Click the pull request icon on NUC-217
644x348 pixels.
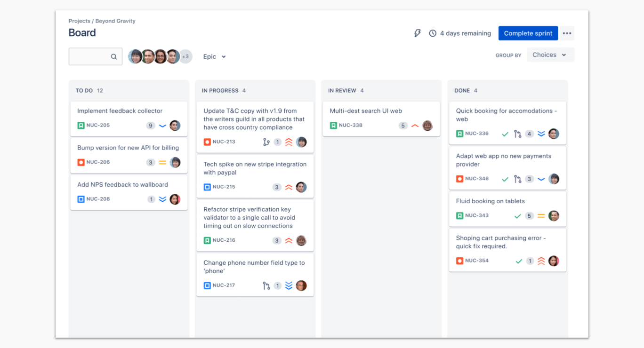pyautogui.click(x=266, y=285)
